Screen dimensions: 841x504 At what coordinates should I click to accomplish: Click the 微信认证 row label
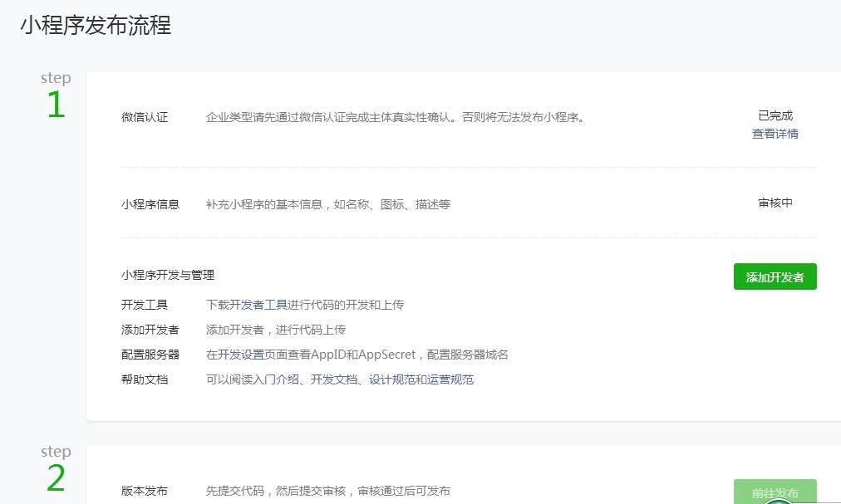pyautogui.click(x=145, y=117)
